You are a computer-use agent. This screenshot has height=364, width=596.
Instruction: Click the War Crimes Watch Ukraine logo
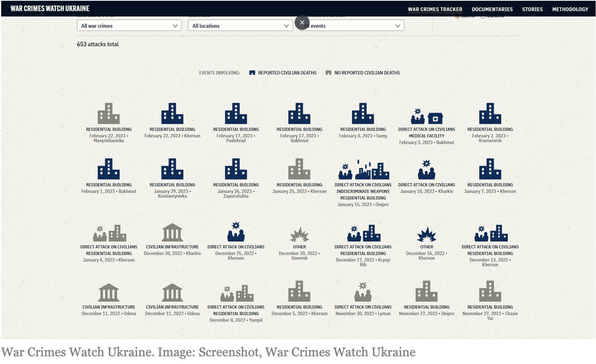click(x=50, y=8)
